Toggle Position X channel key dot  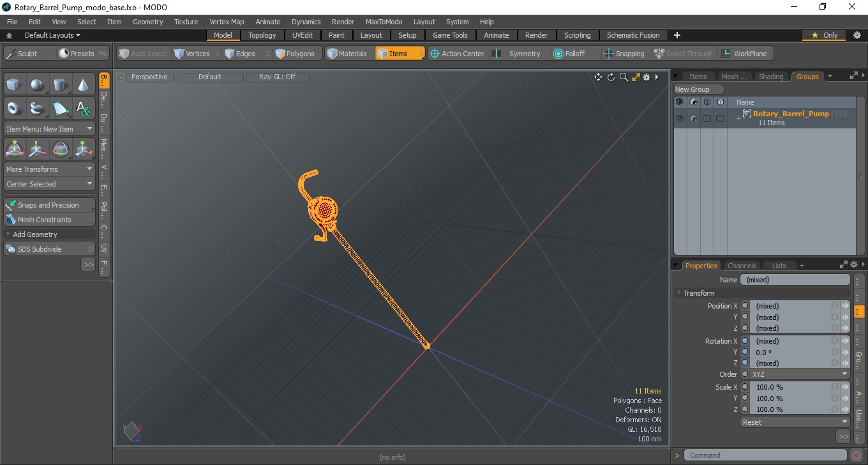(x=744, y=306)
